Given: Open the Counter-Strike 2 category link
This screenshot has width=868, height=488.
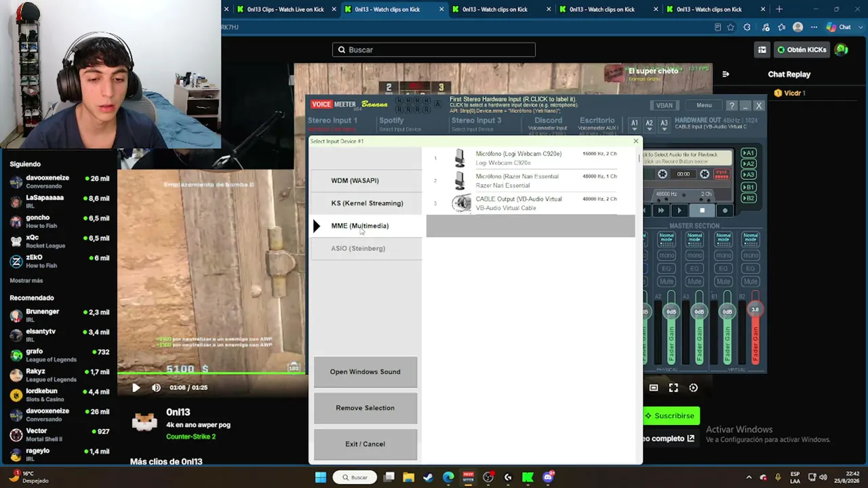Looking at the screenshot, I should click(191, 436).
